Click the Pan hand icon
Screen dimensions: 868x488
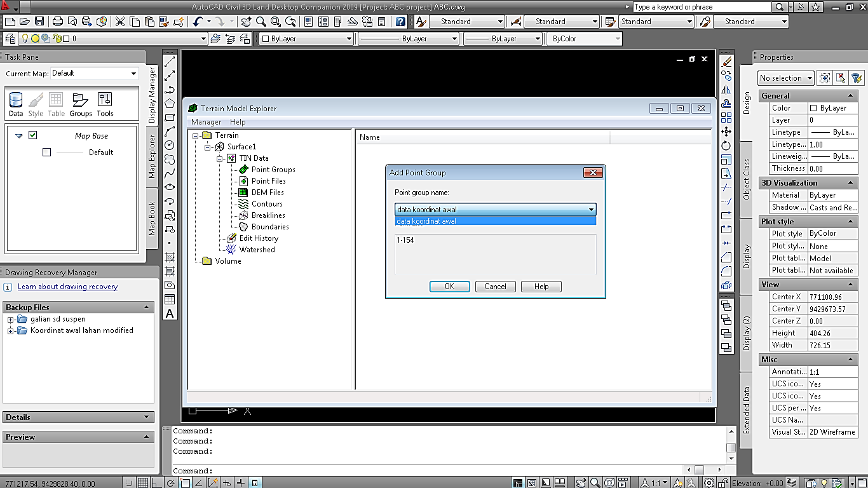tap(247, 22)
